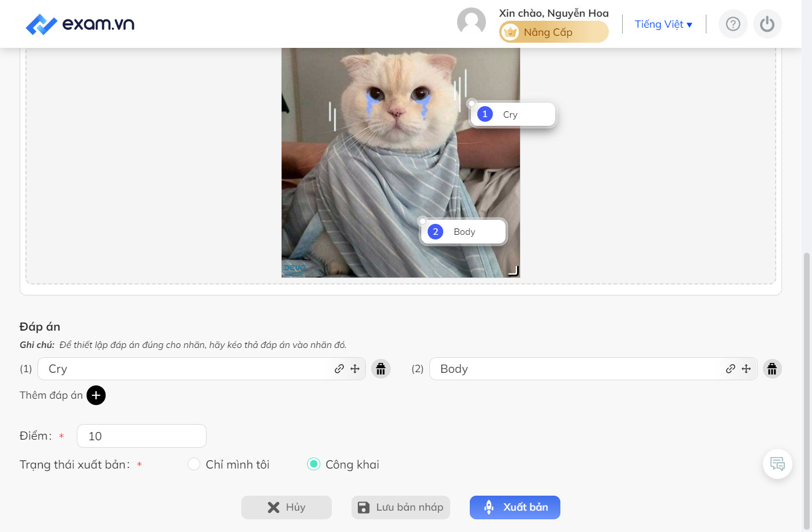Click the link icon in Body answer
This screenshot has width=812, height=532.
pos(731,369)
